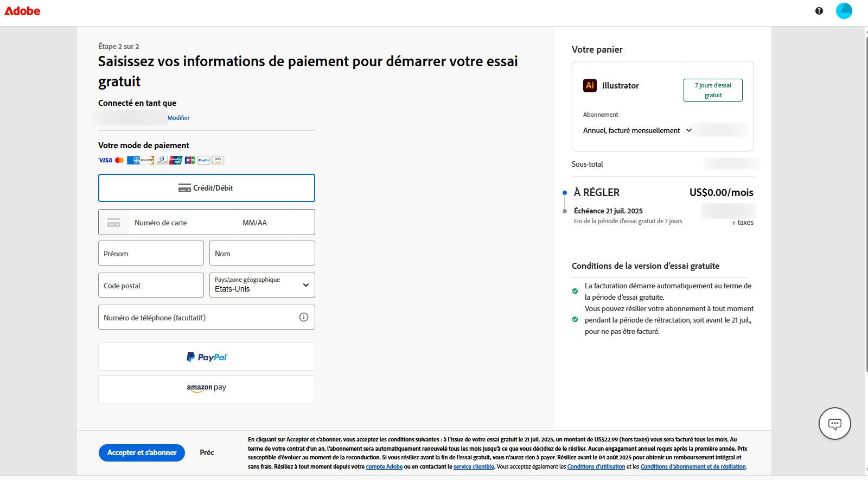The width and height of the screenshot is (868, 480).
Task: Click the Étape 2 sur 2 text
Action: tap(118, 46)
